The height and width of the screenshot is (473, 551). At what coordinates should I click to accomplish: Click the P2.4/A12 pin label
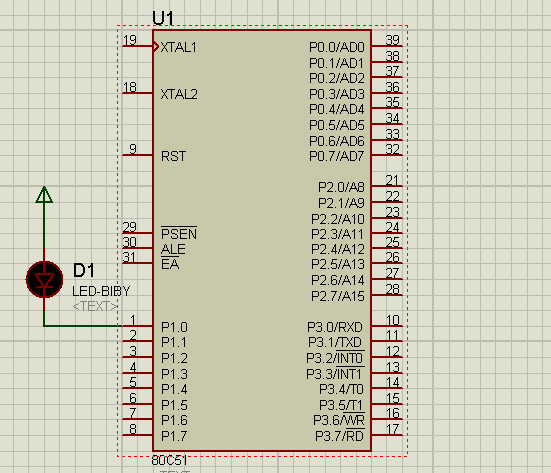pos(338,249)
